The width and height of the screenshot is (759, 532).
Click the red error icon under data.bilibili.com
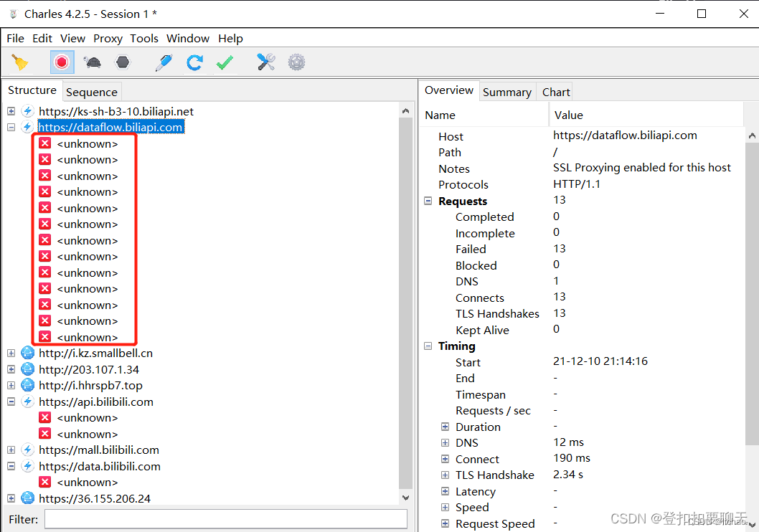click(x=45, y=483)
